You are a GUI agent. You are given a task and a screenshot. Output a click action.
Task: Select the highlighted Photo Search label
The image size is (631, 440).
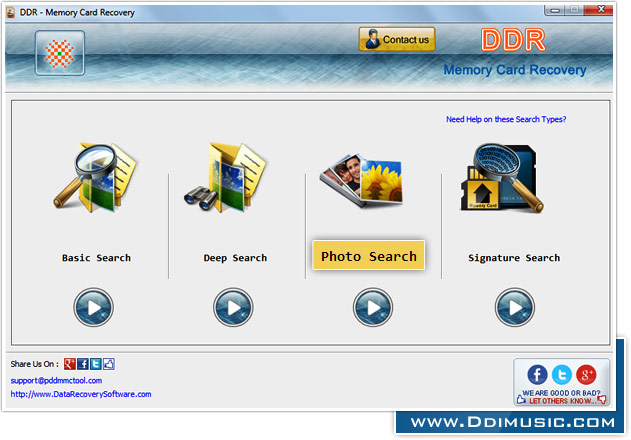[x=369, y=256]
